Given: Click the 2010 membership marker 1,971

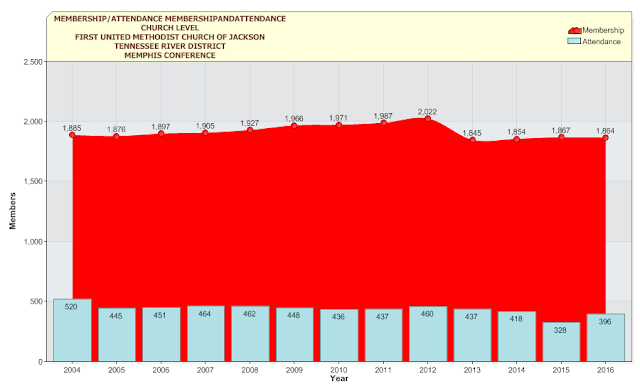Looking at the screenshot, I should 339,125.
